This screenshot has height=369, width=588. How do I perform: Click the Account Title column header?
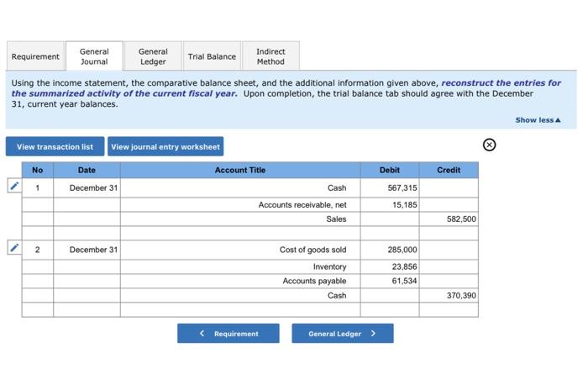240,170
